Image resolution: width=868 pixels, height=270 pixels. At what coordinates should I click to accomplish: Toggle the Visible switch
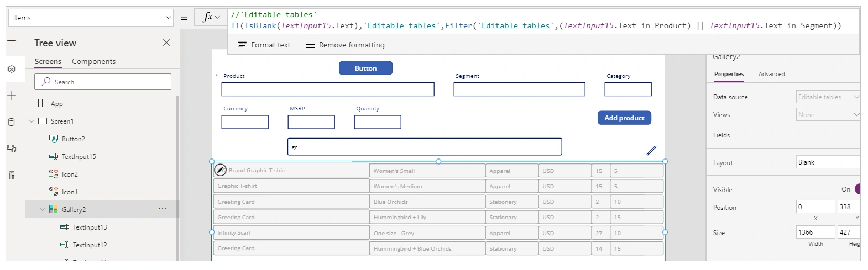tap(857, 189)
